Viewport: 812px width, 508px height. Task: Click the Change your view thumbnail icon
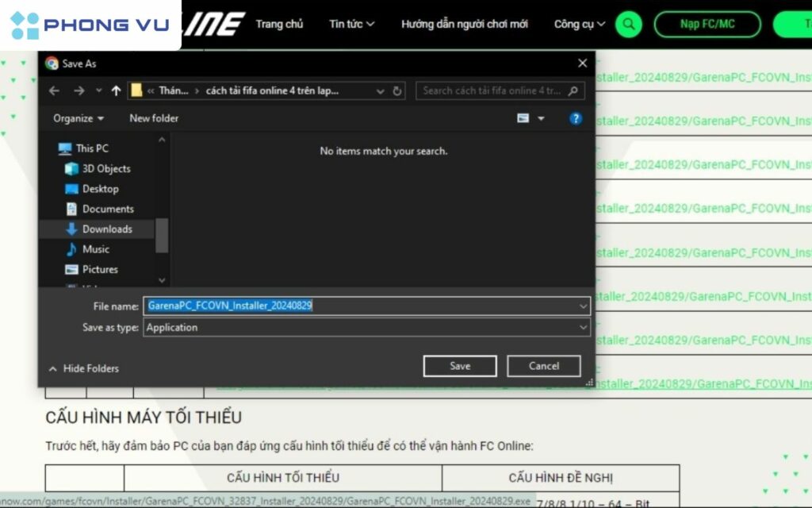[x=522, y=117]
